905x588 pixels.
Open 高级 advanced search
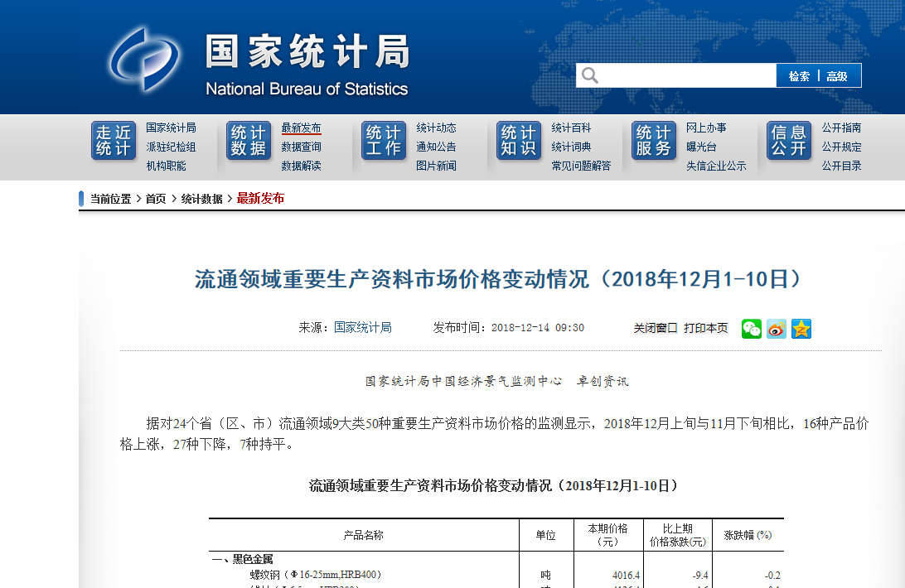pos(837,76)
